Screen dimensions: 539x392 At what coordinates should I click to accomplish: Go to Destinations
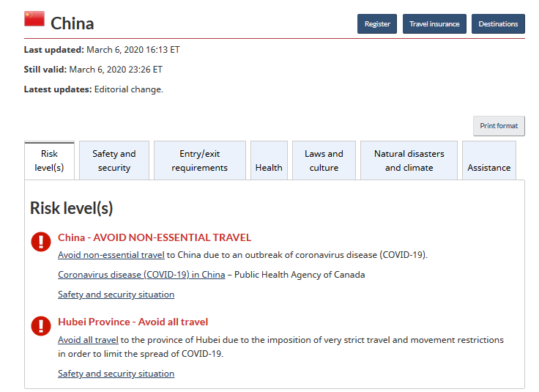pos(498,23)
